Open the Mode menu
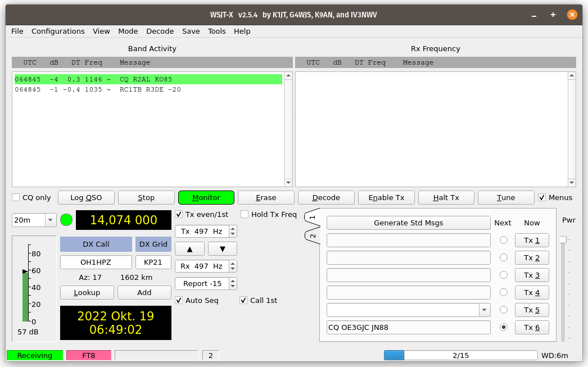 [x=128, y=31]
